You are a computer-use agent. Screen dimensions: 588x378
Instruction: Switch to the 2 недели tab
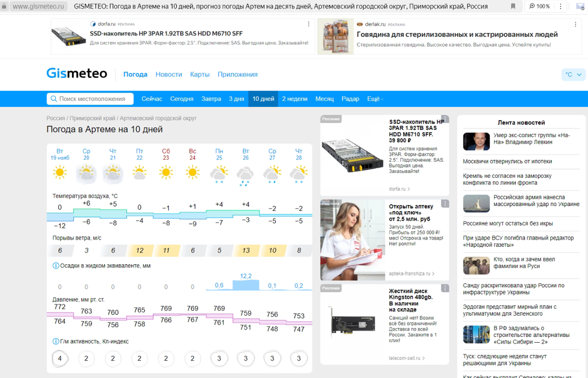[294, 99]
